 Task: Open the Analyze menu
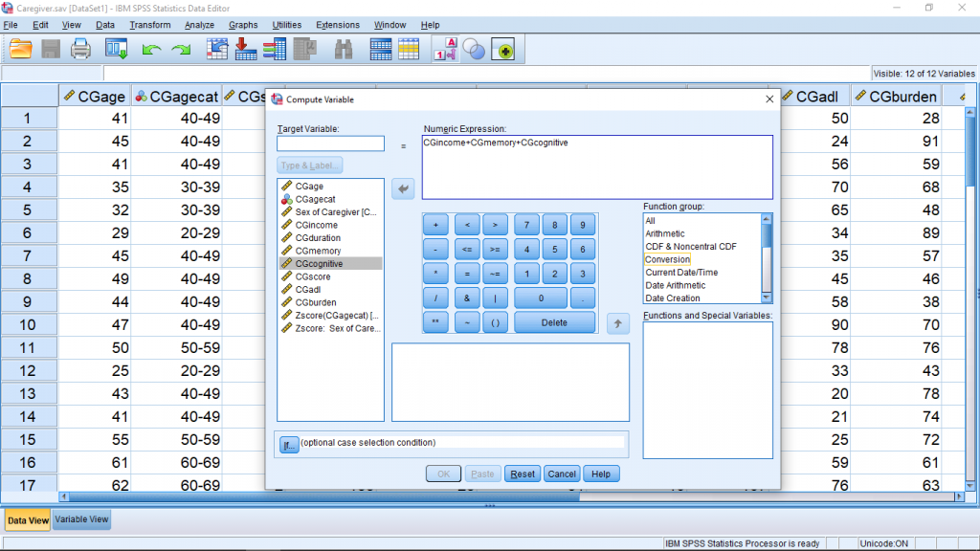[x=199, y=25]
